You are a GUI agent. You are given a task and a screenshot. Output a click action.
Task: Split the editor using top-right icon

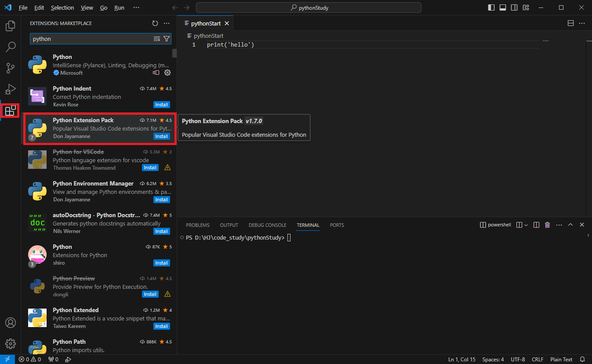[570, 23]
